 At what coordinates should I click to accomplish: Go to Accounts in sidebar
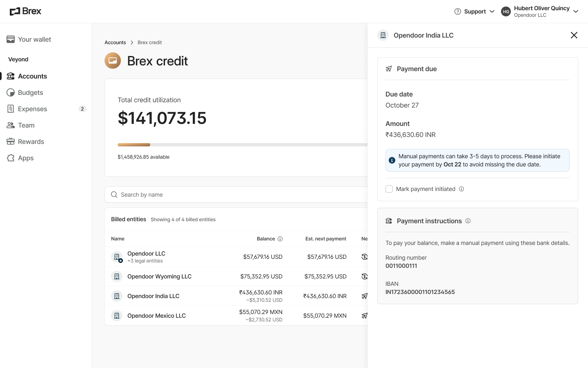[32, 76]
